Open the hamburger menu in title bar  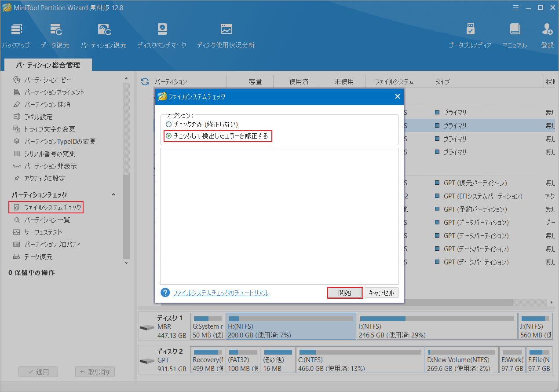click(x=516, y=7)
